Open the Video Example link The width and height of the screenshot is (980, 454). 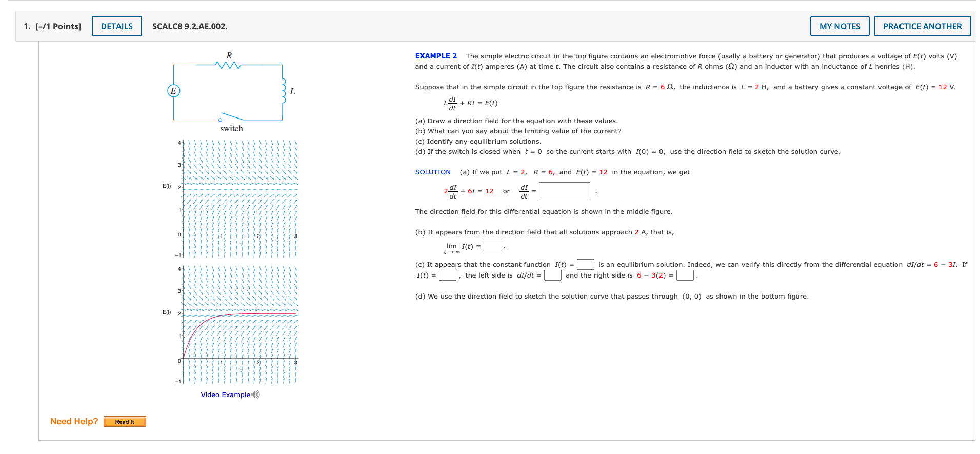click(x=226, y=394)
